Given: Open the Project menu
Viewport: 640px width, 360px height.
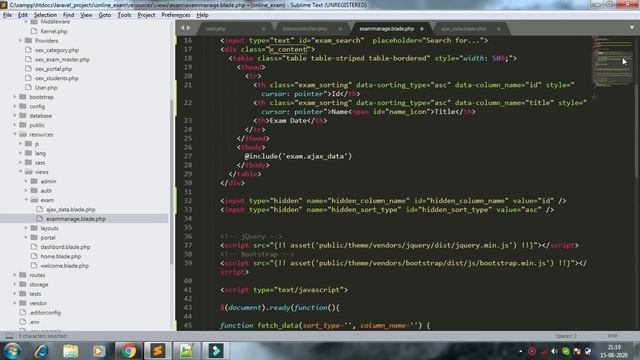Looking at the screenshot, I should click(146, 15).
